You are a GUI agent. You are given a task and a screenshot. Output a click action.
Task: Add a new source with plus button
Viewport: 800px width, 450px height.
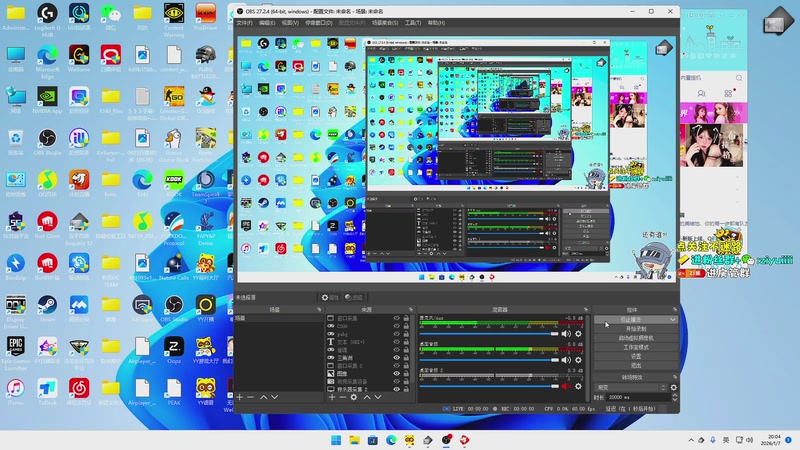332,397
